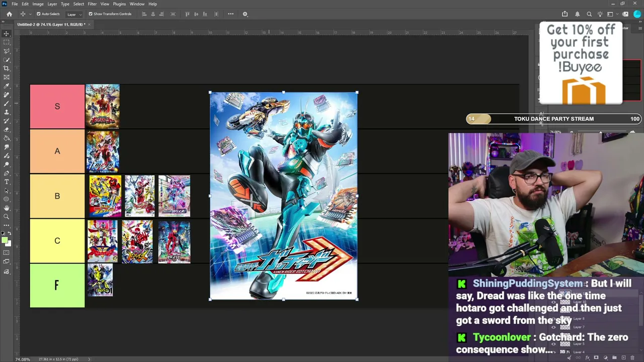Select the Horizontal Type tool

point(7,182)
